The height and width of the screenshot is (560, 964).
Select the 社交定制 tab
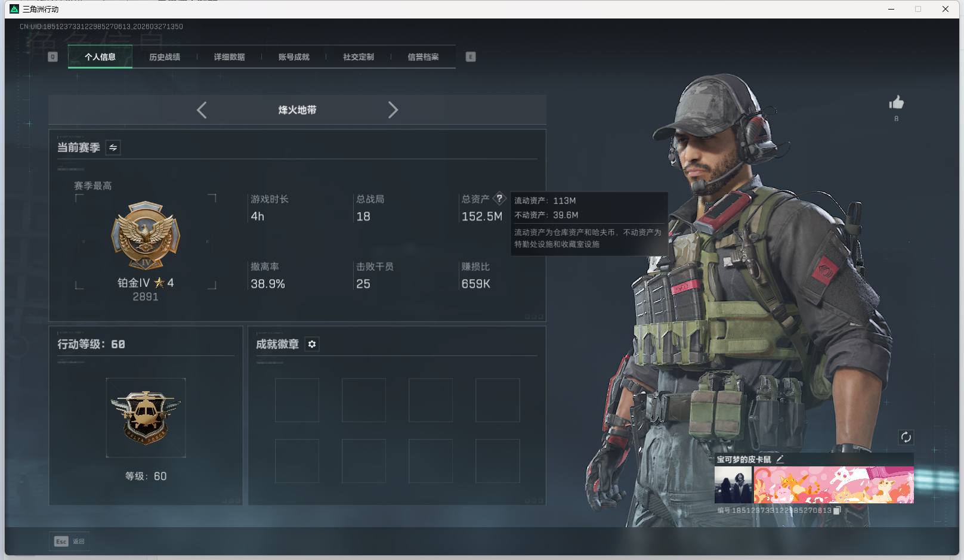pos(359,57)
